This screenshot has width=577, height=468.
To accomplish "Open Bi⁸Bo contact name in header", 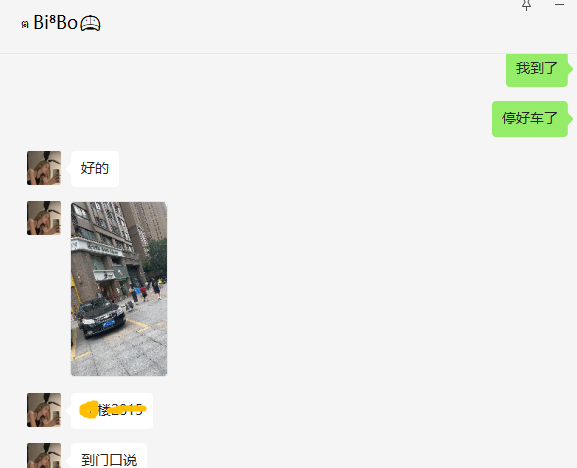I will (56, 23).
